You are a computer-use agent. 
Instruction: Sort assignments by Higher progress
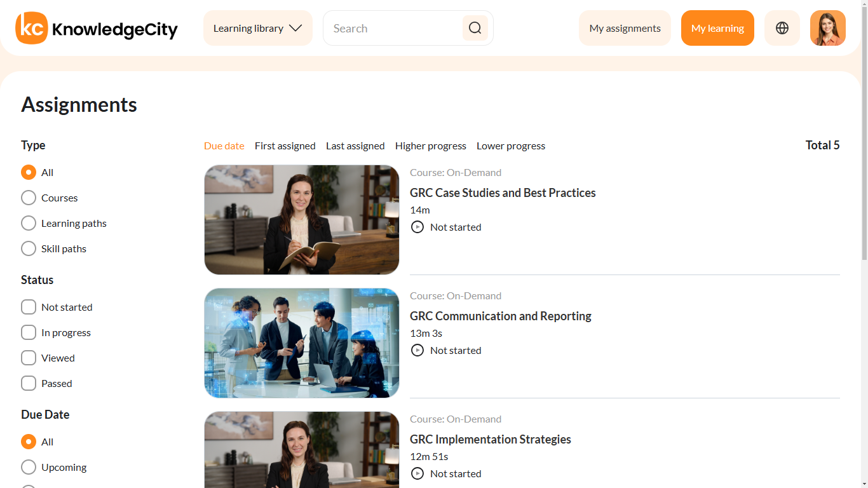430,146
